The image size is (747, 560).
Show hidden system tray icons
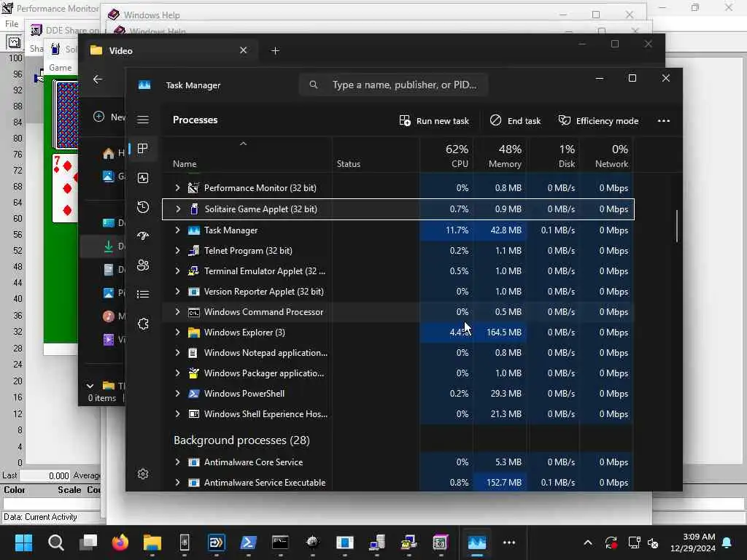point(588,542)
